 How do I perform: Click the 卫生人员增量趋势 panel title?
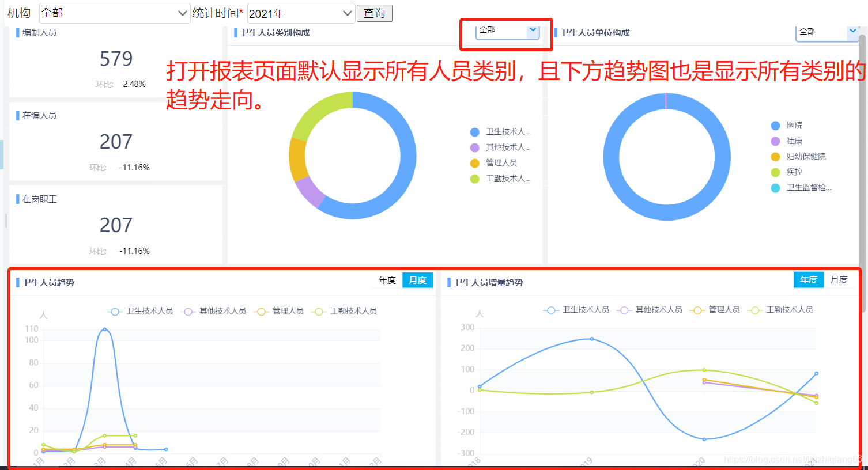(488, 283)
